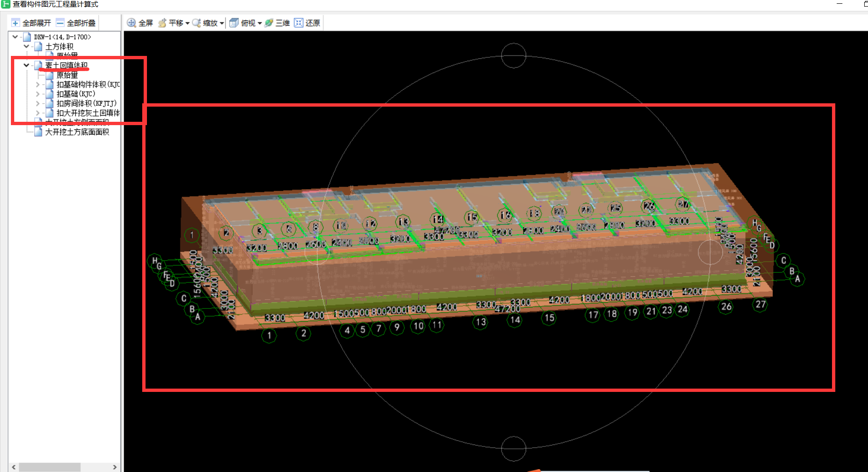Expand the 扣基础(KJC) node

38,94
